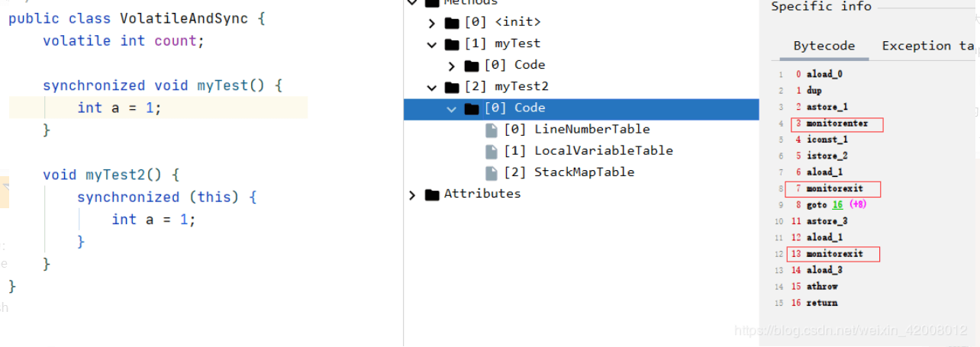Click the myTest2 method name in code
Viewport: 980px width, 347px height.
click(x=115, y=175)
